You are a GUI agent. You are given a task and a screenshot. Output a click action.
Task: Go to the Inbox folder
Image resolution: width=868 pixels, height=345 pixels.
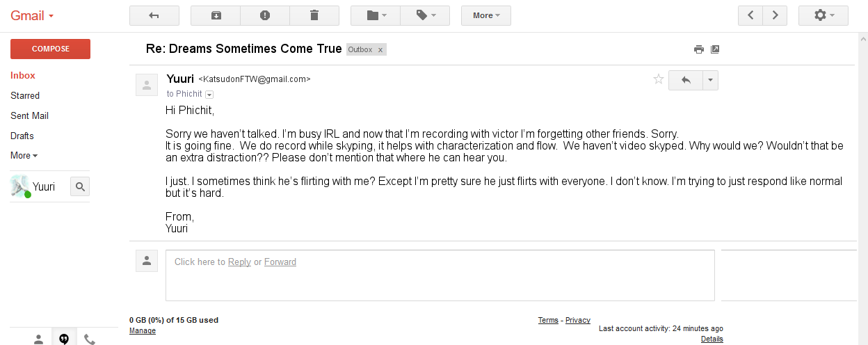pos(23,75)
